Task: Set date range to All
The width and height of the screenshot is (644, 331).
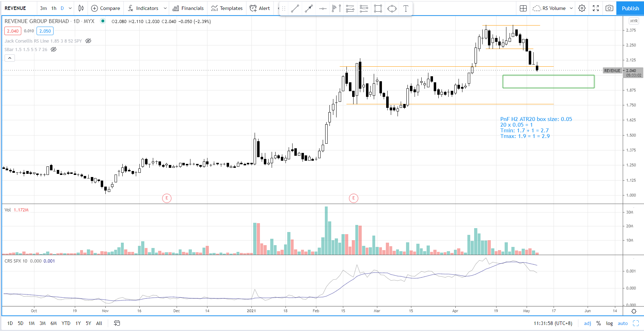Action: (x=99, y=323)
